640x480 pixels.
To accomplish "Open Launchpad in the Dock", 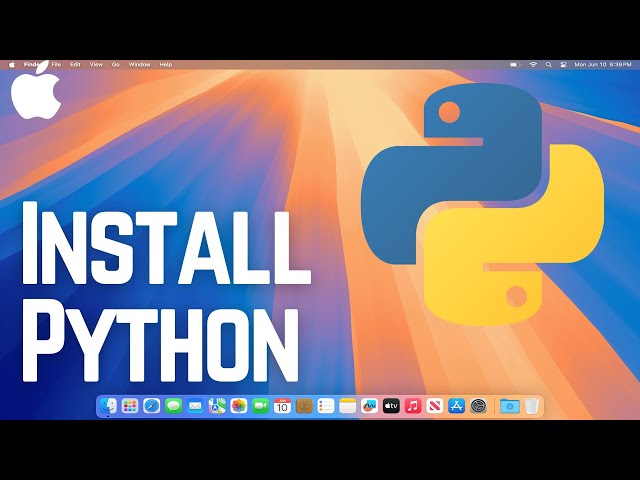I will (x=130, y=406).
